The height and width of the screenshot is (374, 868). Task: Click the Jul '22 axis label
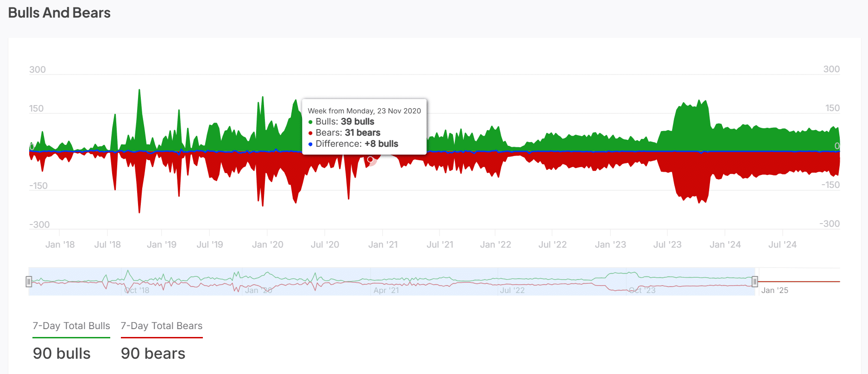point(553,244)
